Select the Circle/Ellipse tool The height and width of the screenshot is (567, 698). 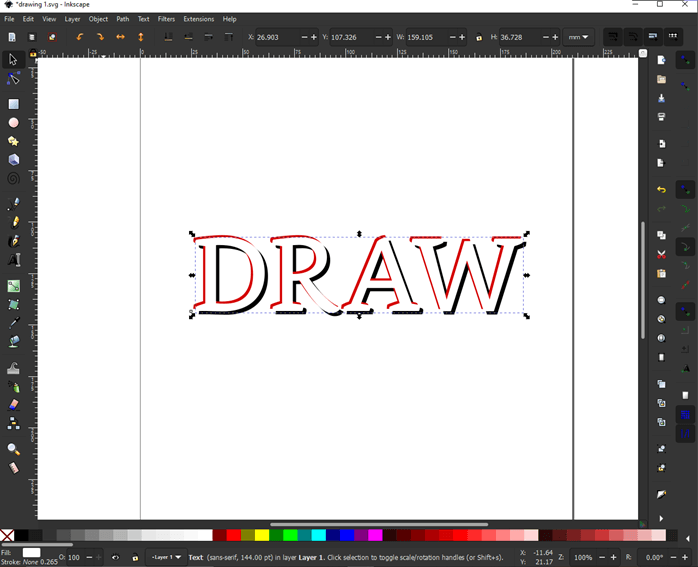[x=13, y=123]
